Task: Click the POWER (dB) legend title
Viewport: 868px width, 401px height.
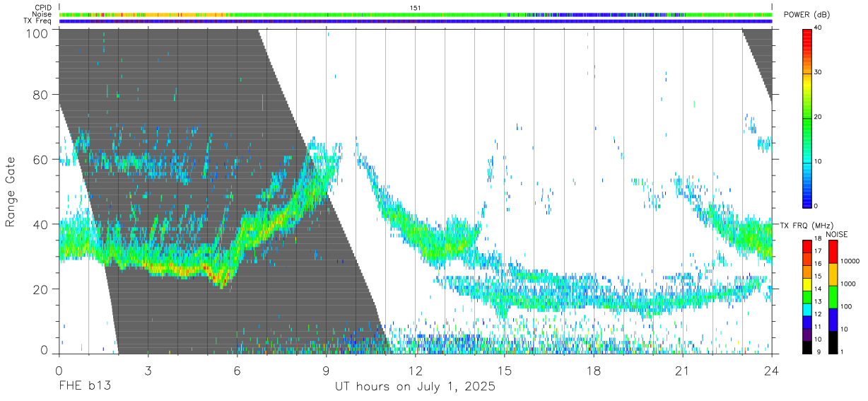Action: point(807,15)
